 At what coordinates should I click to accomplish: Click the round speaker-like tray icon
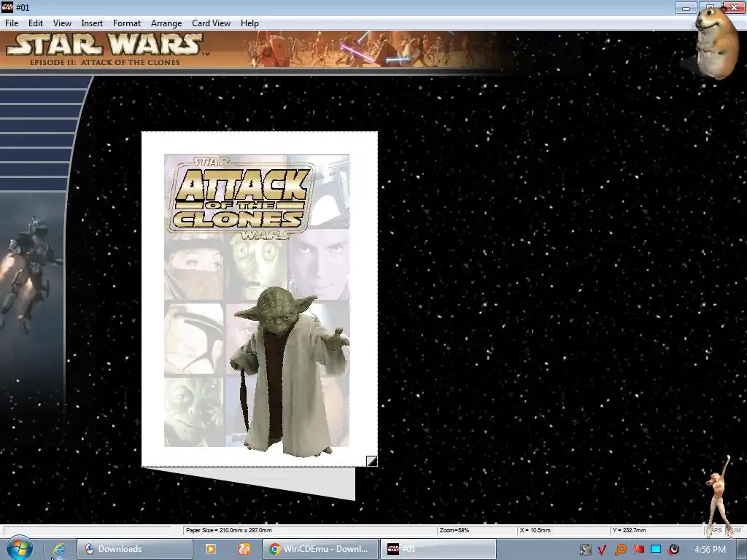(x=673, y=550)
